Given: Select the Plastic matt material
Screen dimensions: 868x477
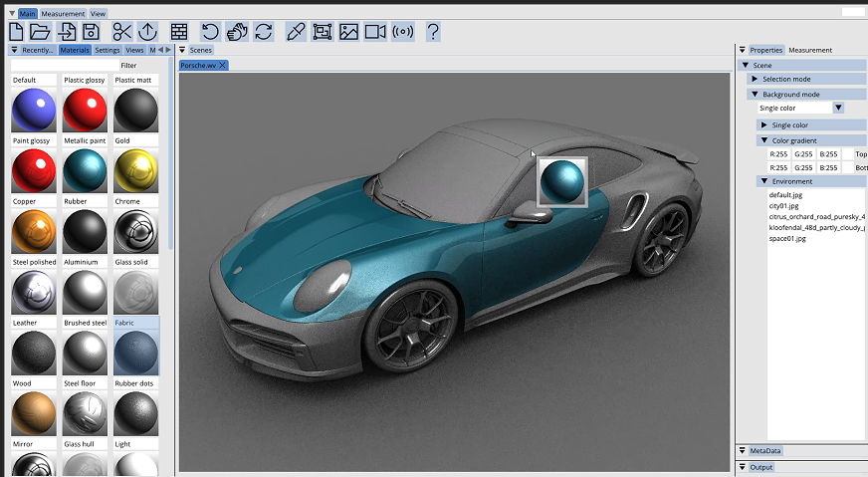Looking at the screenshot, I should coord(135,111).
